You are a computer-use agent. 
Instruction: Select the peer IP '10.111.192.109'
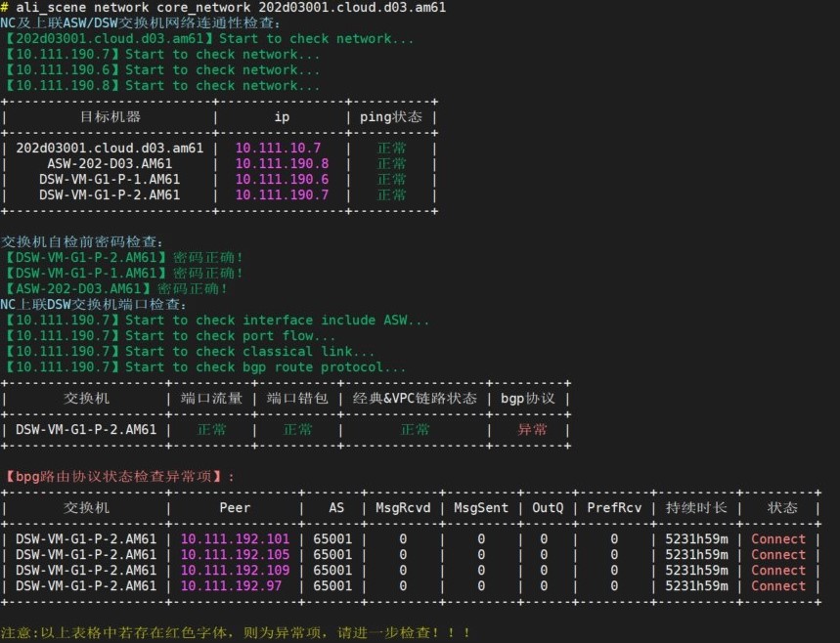click(x=235, y=570)
